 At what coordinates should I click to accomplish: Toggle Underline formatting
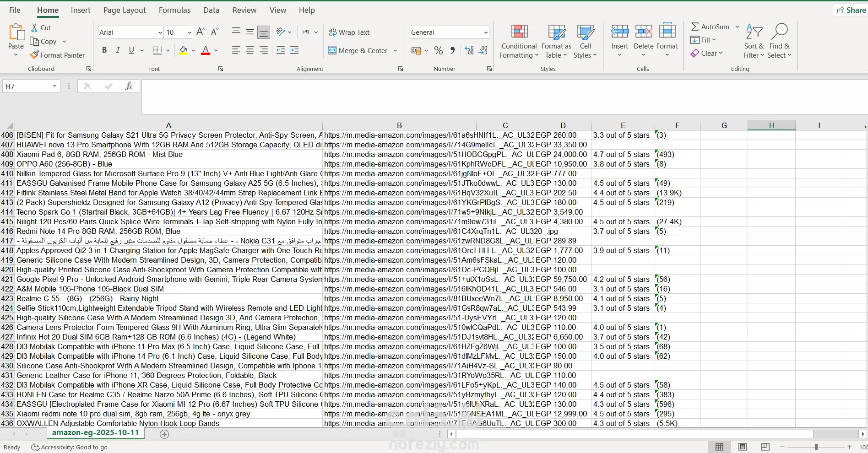[x=131, y=50]
